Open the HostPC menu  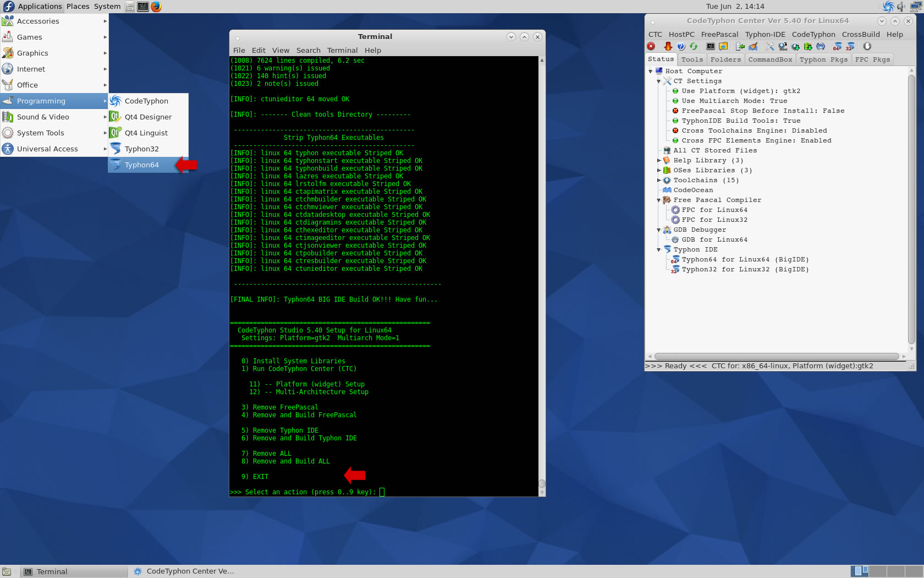pyautogui.click(x=681, y=34)
